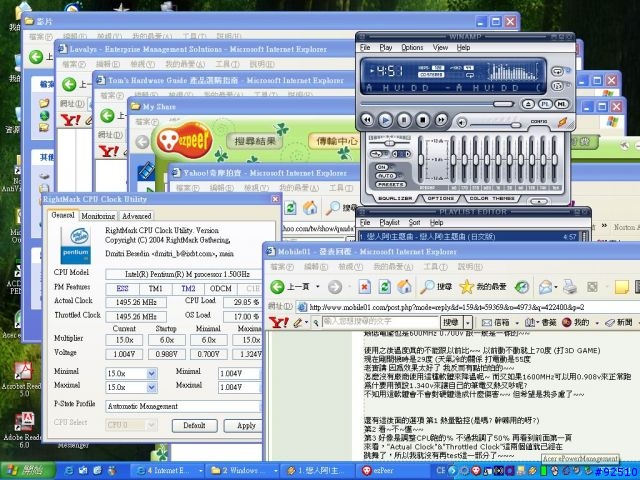Click ezPeer 搜尋結果 tab

255,141
